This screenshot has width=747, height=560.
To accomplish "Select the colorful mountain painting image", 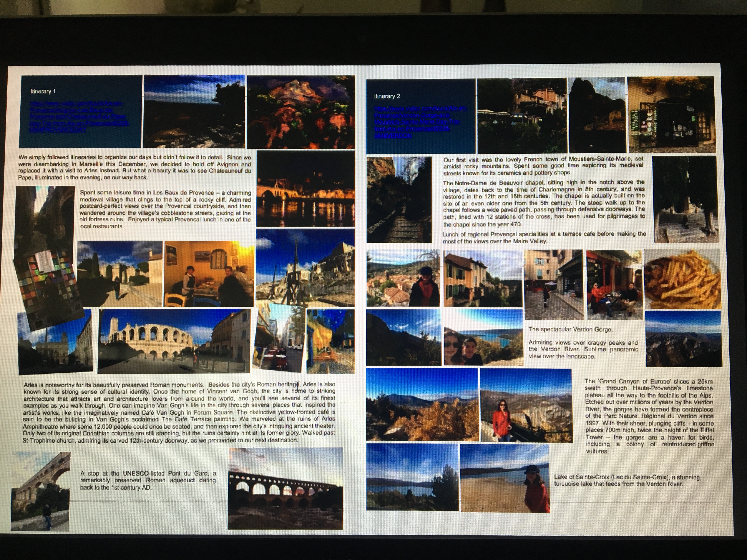I will 301,112.
